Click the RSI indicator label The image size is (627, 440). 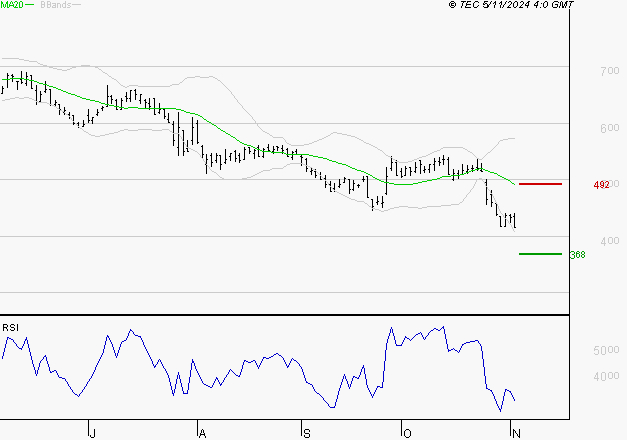[10, 327]
